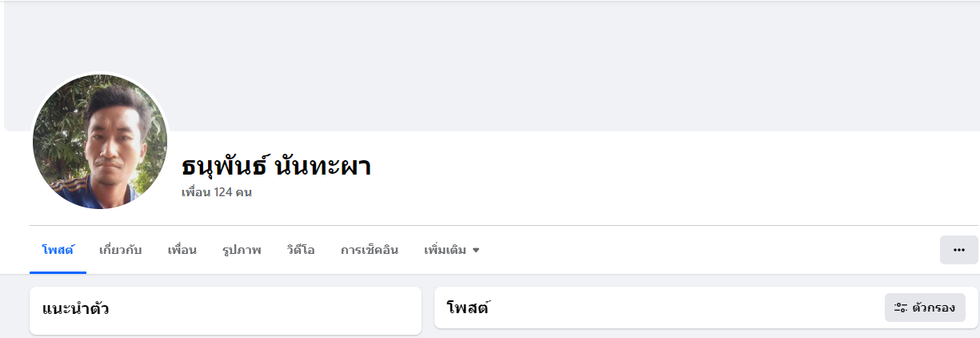The width and height of the screenshot is (980, 338).
Task: Expand the เพิ่มเติม dropdown menu
Action: pyautogui.click(x=446, y=250)
